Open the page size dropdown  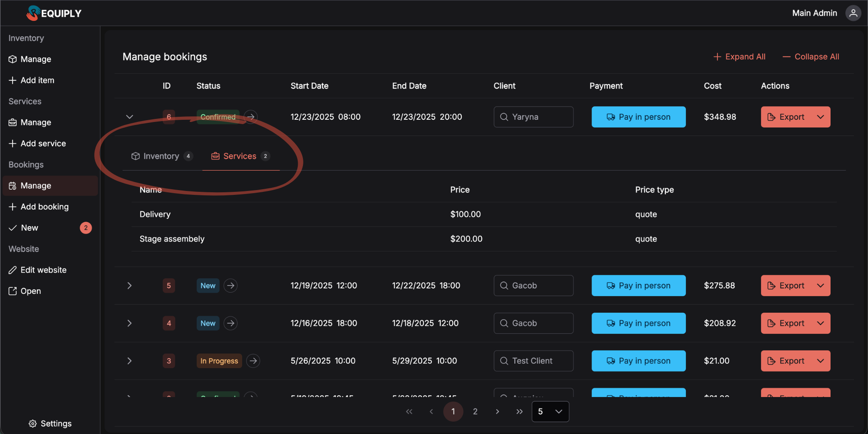[550, 411]
